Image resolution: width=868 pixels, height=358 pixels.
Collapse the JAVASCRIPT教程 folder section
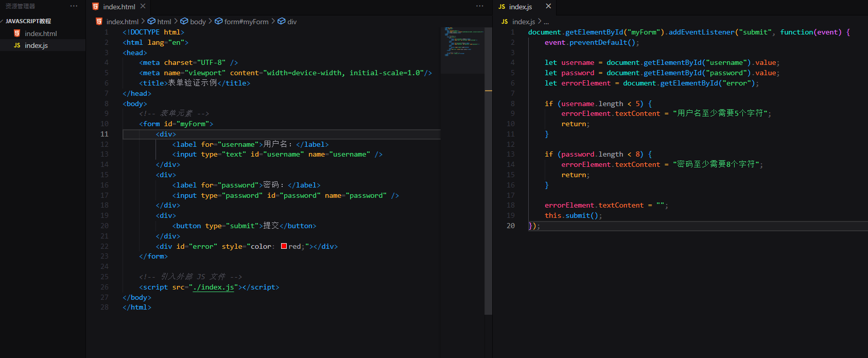(x=28, y=21)
